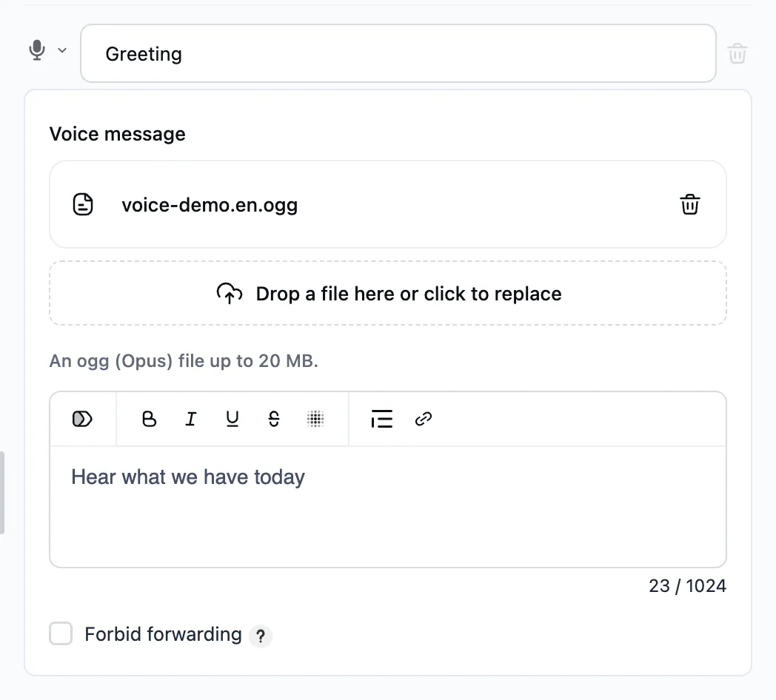776x700 pixels.
Task: Apply bold formatting
Action: coord(149,419)
